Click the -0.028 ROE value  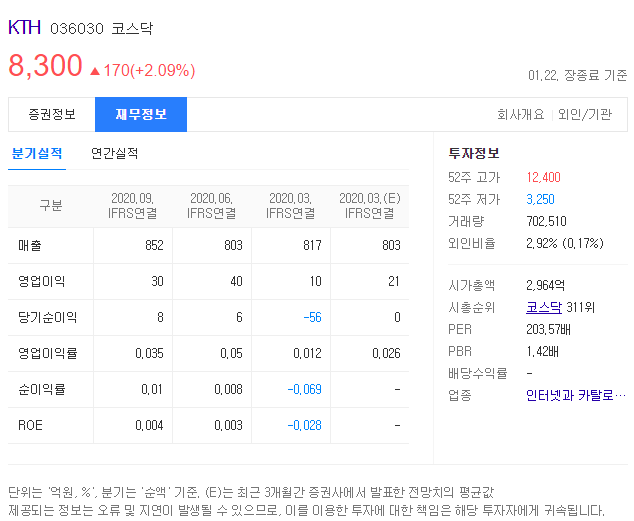point(304,425)
